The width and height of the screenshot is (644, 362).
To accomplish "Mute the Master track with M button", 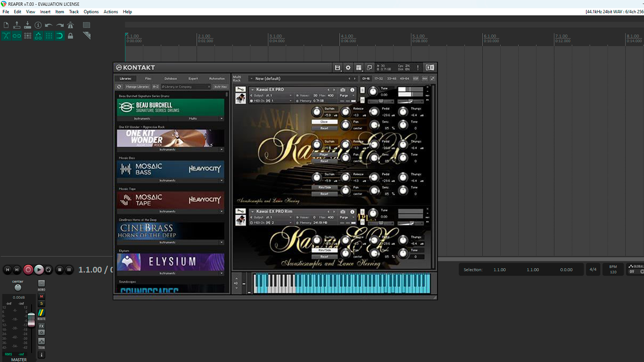I will (41, 296).
